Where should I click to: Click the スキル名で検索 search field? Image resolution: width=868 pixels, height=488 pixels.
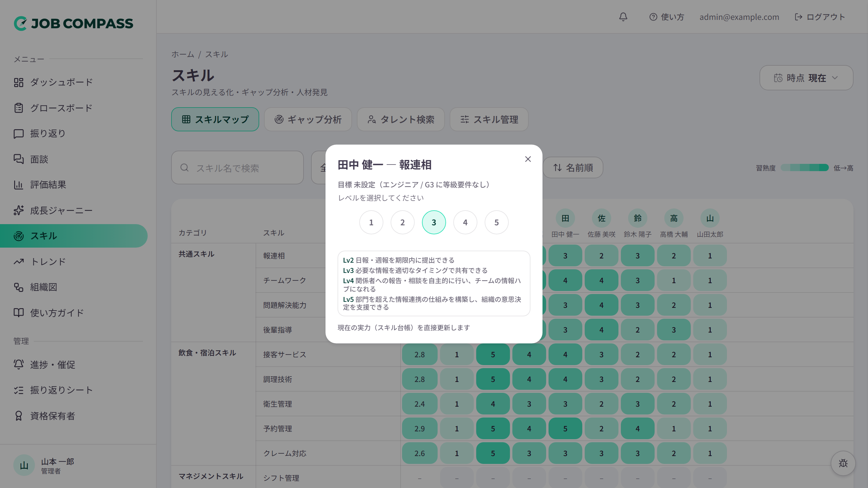pos(237,167)
